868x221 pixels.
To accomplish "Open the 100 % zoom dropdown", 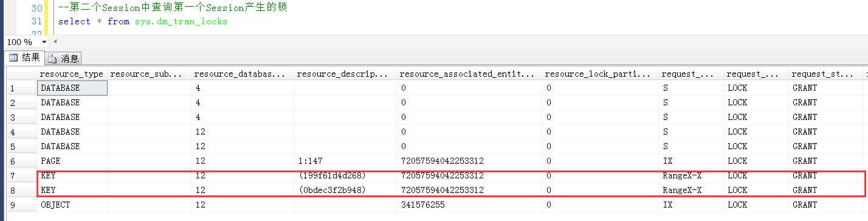I will (43, 42).
